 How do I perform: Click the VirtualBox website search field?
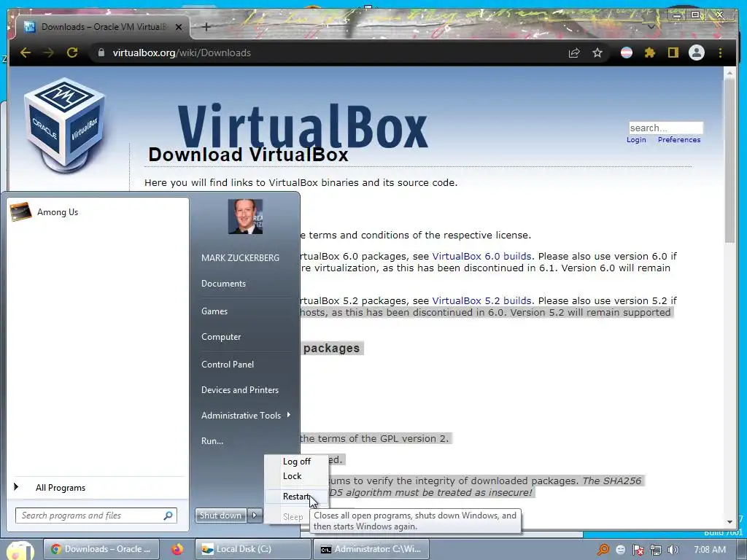point(665,128)
